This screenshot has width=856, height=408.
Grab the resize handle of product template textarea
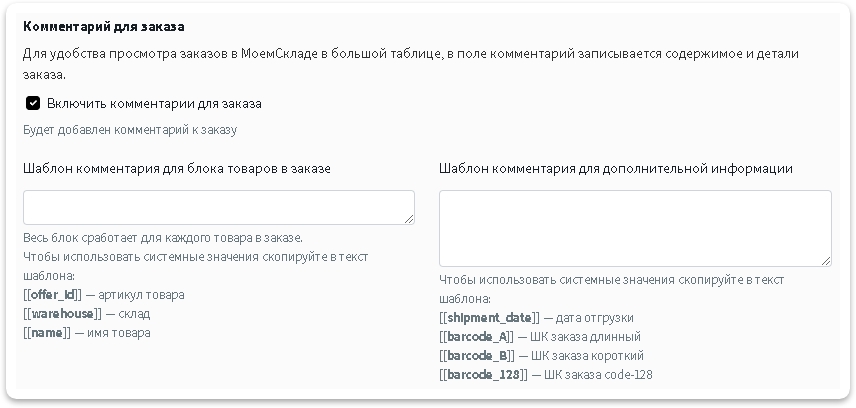[x=409, y=218]
